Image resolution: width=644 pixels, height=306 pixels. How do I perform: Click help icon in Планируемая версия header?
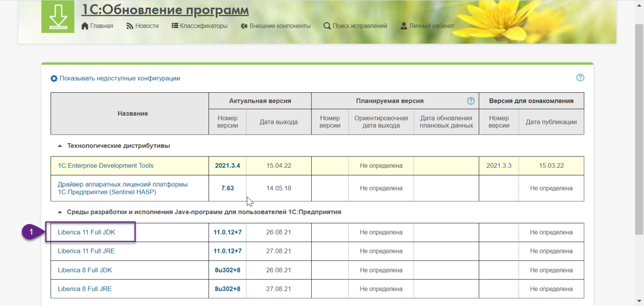[x=471, y=101]
